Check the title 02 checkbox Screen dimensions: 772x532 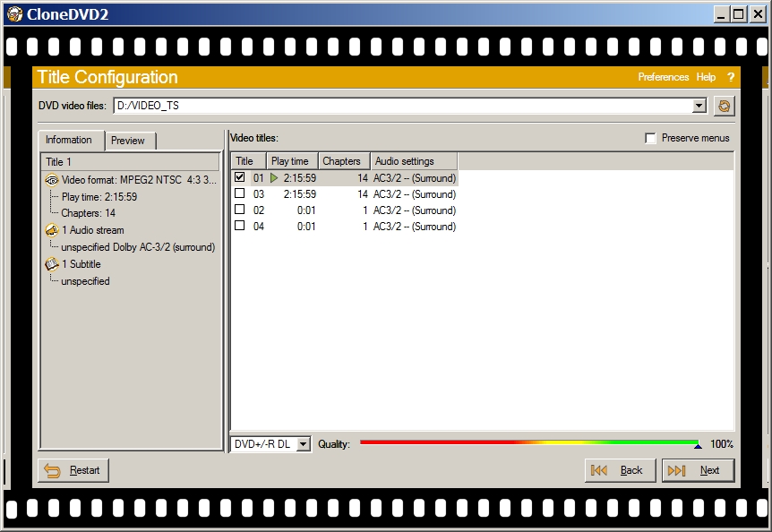240,210
